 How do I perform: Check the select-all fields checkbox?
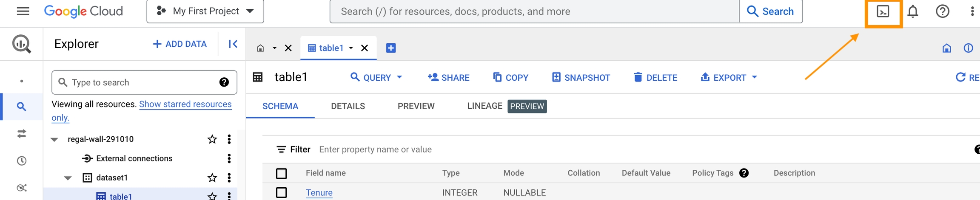[281, 173]
